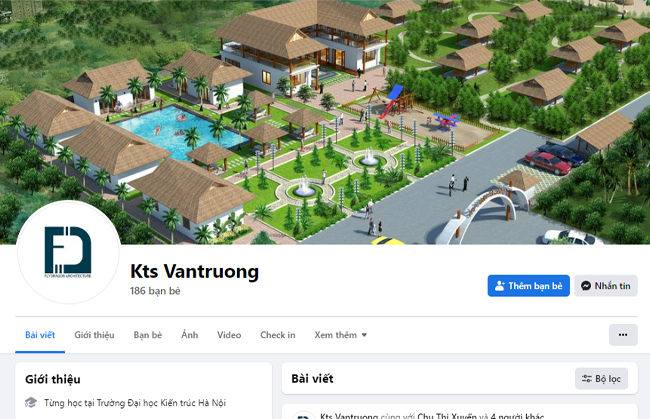Switch to the Giới thiệu tab
Viewport: 650px width, 419px height.
tap(94, 335)
